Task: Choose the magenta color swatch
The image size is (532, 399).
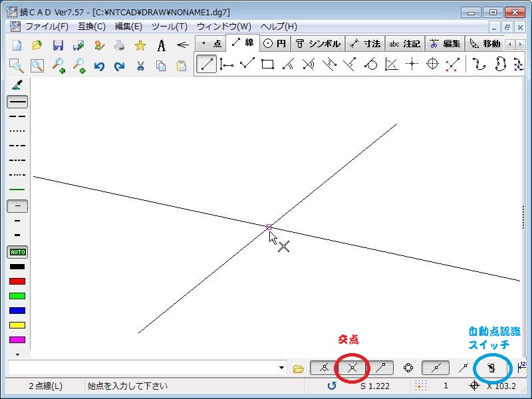Action: tap(17, 340)
